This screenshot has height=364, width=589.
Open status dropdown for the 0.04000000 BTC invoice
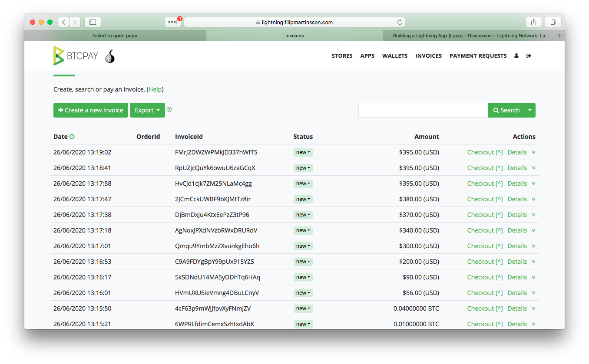pyautogui.click(x=303, y=308)
